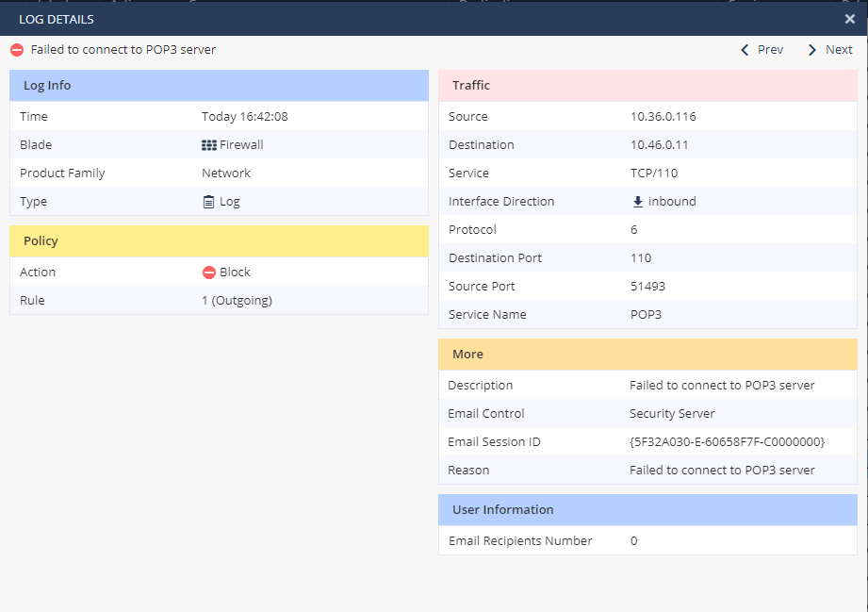
Task: Click the rule value 1 (Outgoing)
Action: point(237,300)
